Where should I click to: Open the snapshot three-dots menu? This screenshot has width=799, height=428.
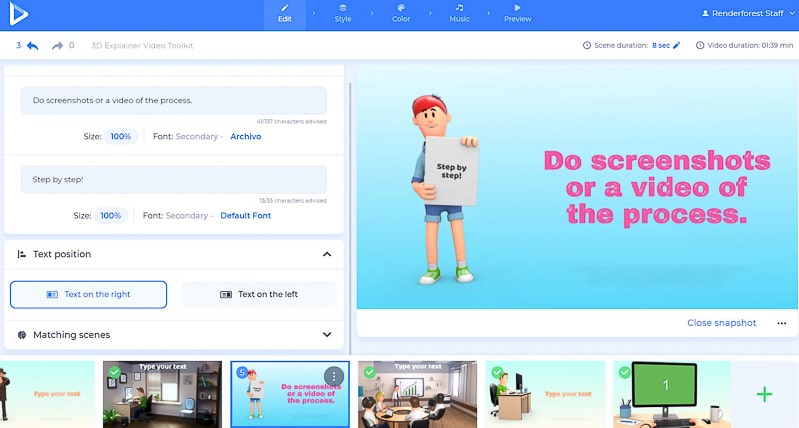pos(782,323)
